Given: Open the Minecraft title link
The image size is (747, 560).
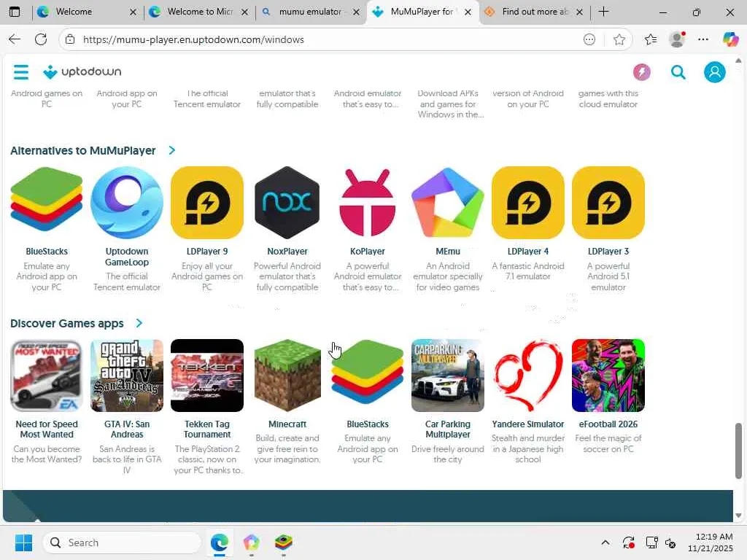Looking at the screenshot, I should tap(287, 424).
